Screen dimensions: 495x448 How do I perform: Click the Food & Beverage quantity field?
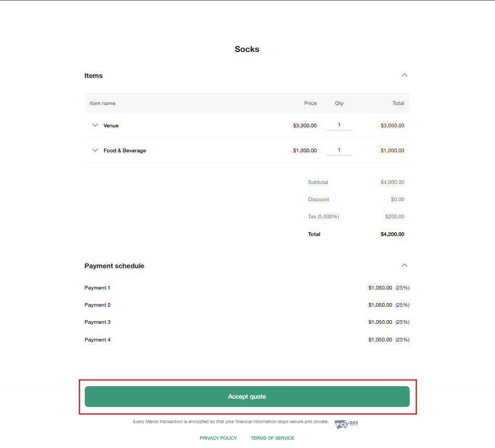pos(339,150)
